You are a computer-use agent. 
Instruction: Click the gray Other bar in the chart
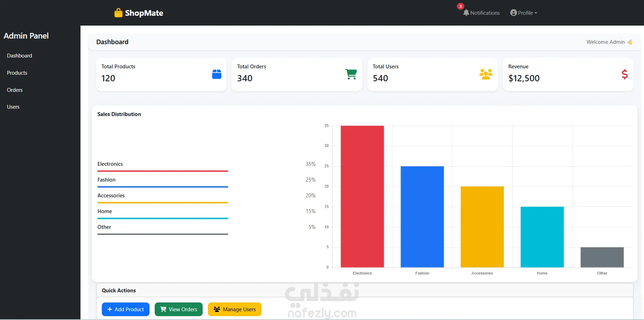(602, 257)
